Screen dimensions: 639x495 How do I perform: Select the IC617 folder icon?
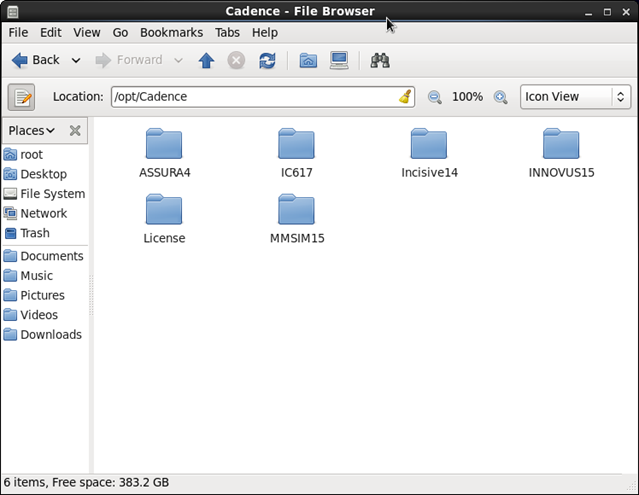(x=296, y=143)
